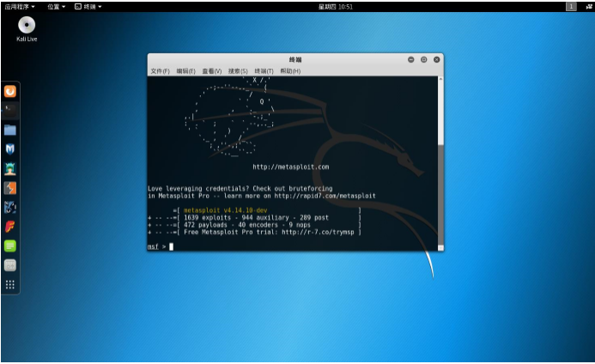The width and height of the screenshot is (595, 364).
Task: Click http://rapid7.com/metasploit URL in terminal
Action: pos(325,196)
